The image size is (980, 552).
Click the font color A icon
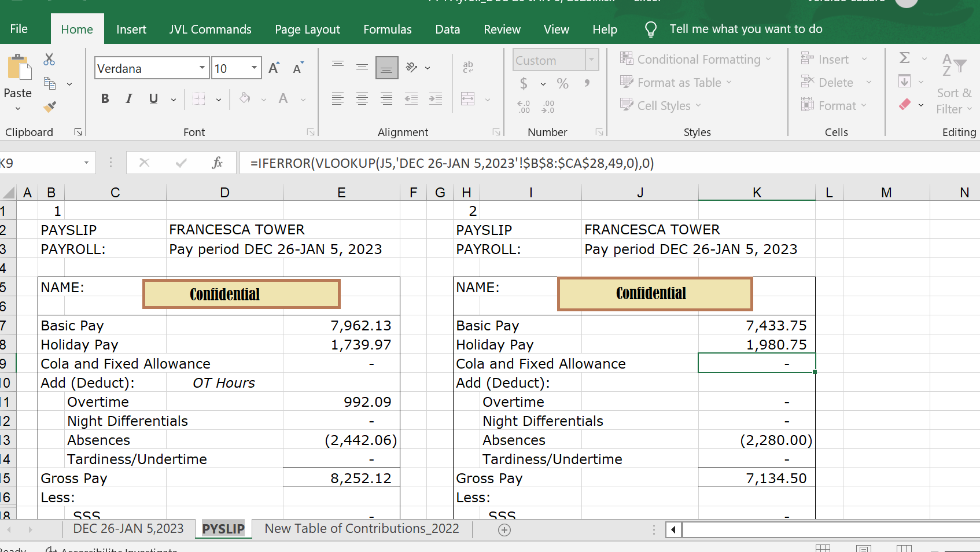pyautogui.click(x=283, y=99)
